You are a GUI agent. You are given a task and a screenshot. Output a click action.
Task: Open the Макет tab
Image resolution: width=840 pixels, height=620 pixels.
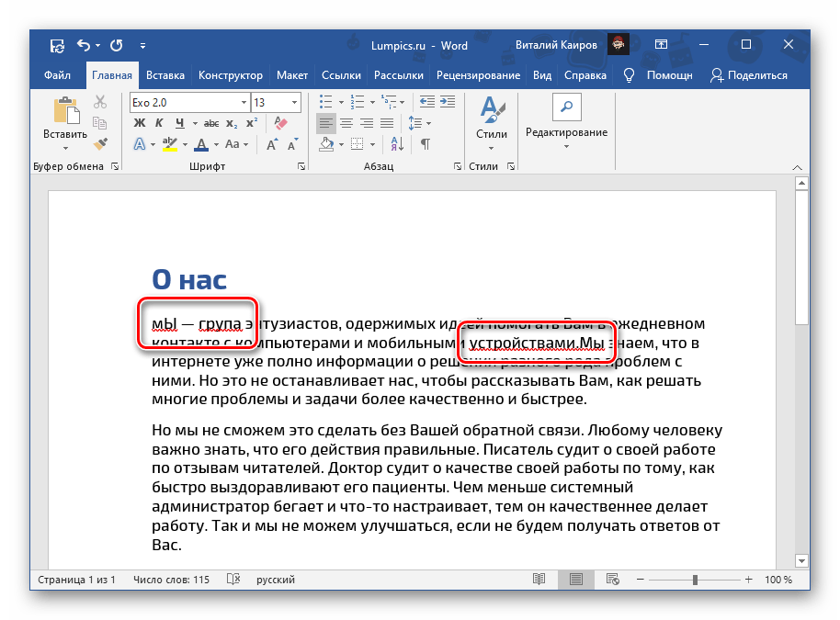coord(292,75)
